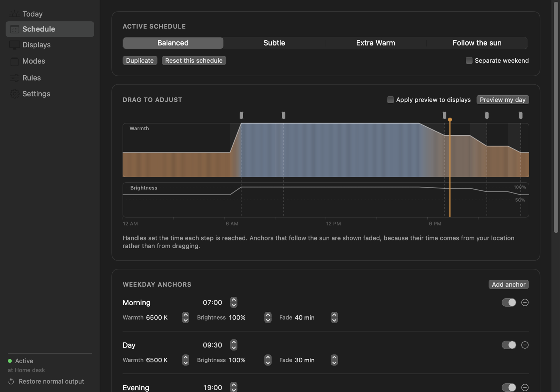Check Apply preview to displays
The image size is (560, 392).
click(x=390, y=100)
